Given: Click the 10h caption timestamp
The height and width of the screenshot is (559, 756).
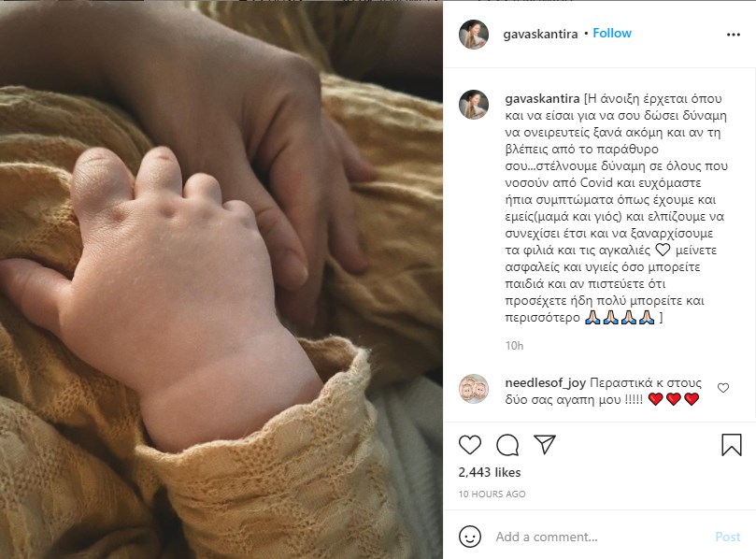Looking at the screenshot, I should coord(514,346).
